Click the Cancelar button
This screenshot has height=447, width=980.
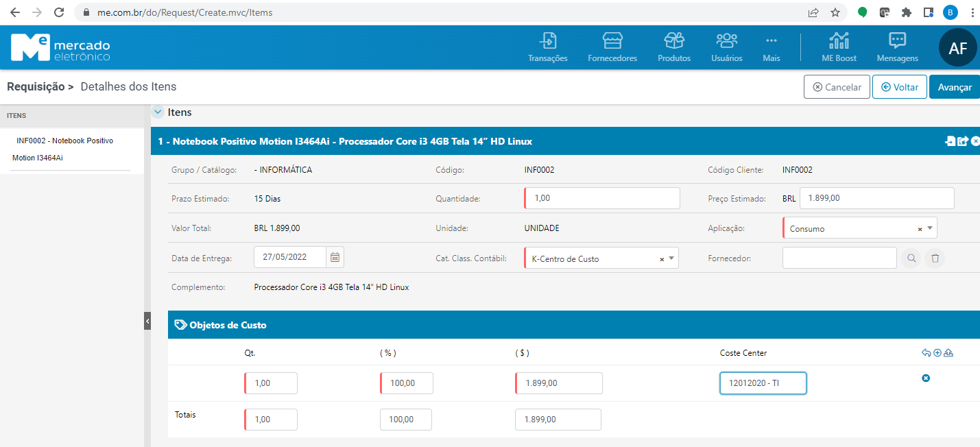[837, 87]
